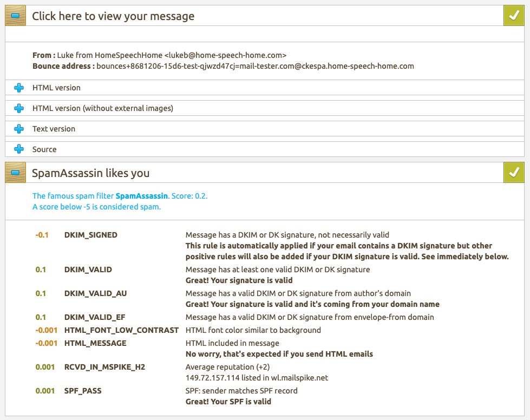
Task: Click the DKIM_VALID_AU rule name
Action: point(96,293)
